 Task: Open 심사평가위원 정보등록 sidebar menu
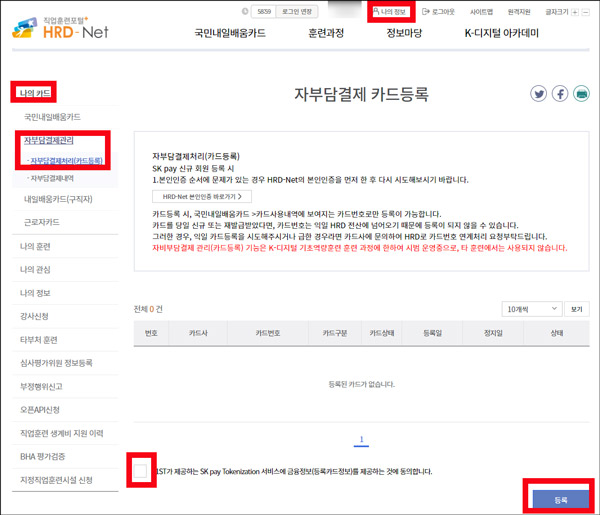[x=56, y=363]
